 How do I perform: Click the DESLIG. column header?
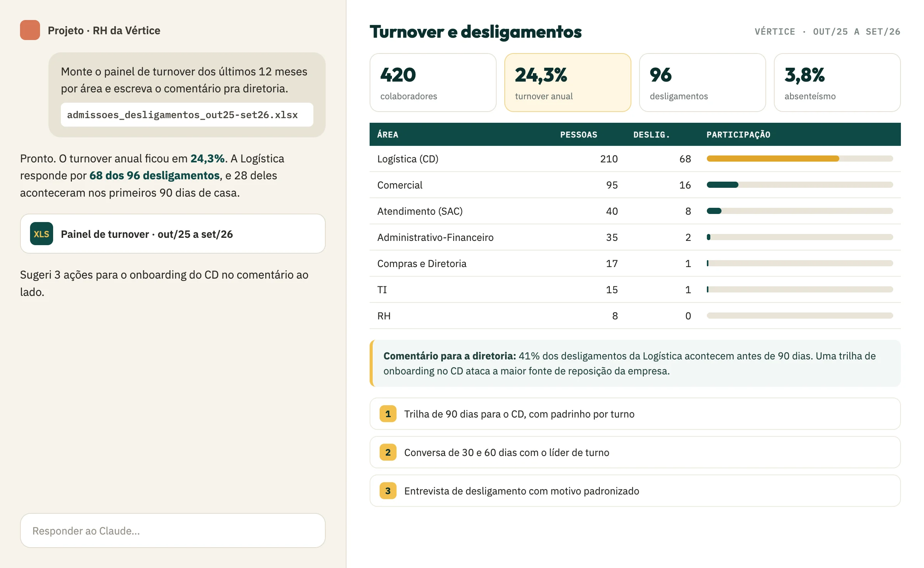pyautogui.click(x=651, y=135)
